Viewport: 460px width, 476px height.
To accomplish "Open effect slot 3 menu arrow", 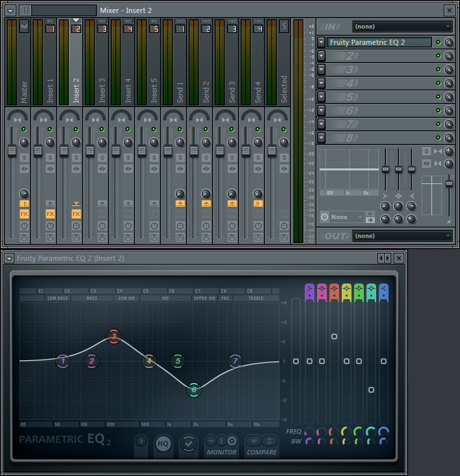I will coord(322,70).
